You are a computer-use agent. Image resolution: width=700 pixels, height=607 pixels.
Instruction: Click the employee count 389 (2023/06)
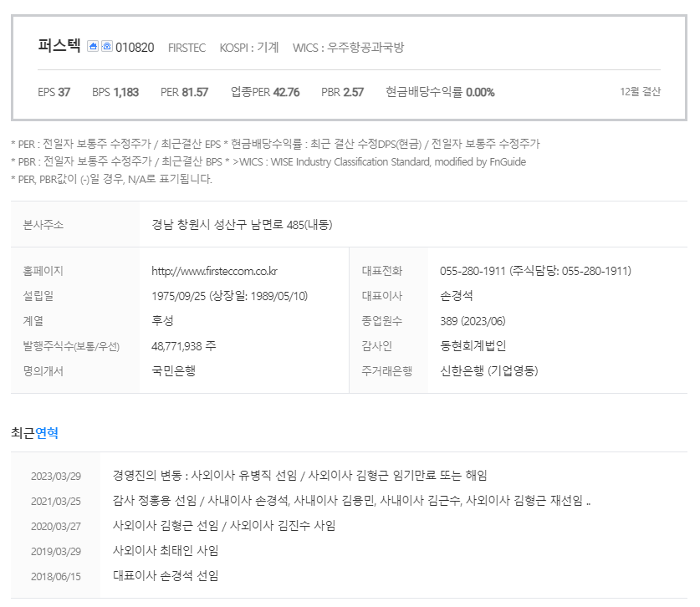click(473, 321)
